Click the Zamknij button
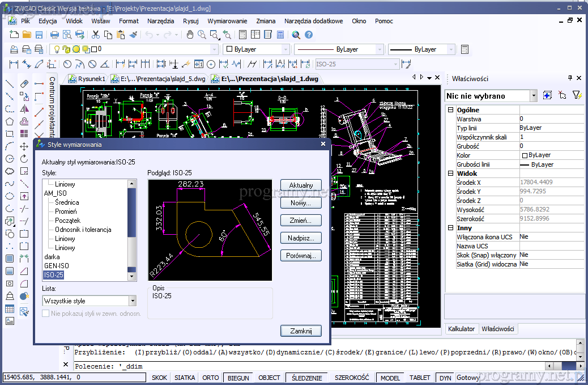Screen dimensions: 588x385 (301, 331)
